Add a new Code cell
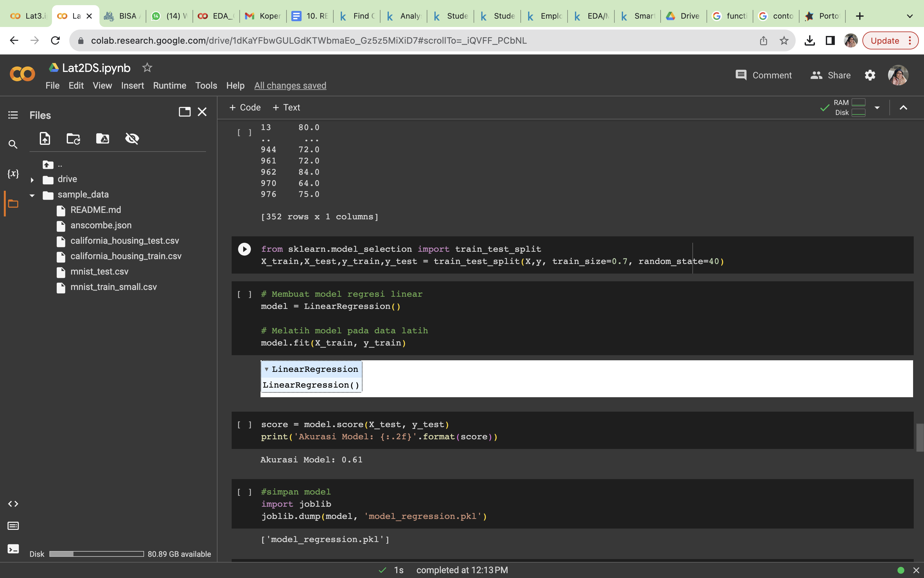Viewport: 924px width, 578px height. pos(245,108)
